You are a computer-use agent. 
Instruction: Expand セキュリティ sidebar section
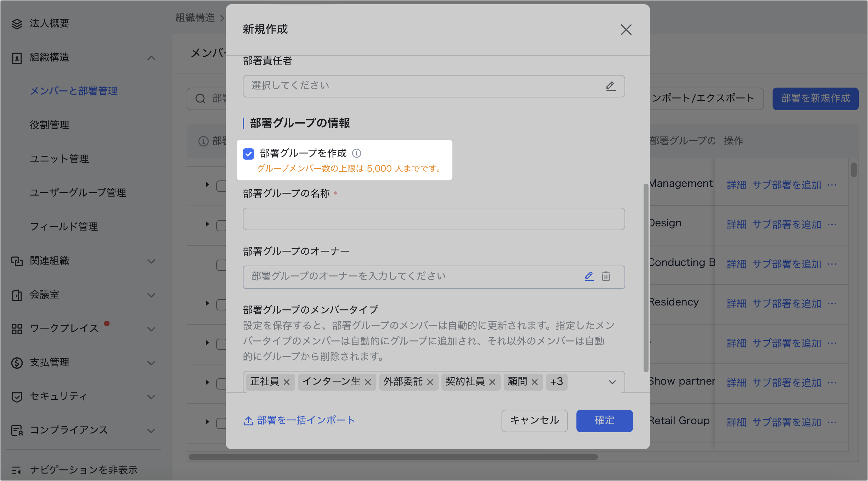click(x=151, y=397)
